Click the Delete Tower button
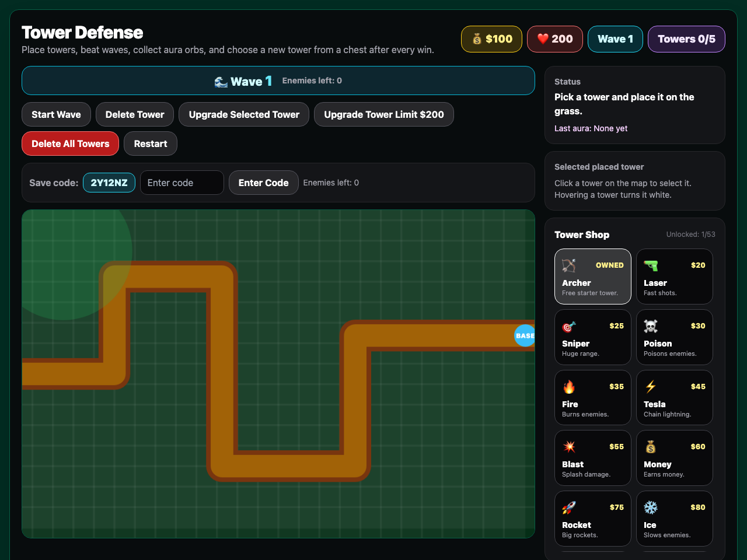 pos(135,114)
